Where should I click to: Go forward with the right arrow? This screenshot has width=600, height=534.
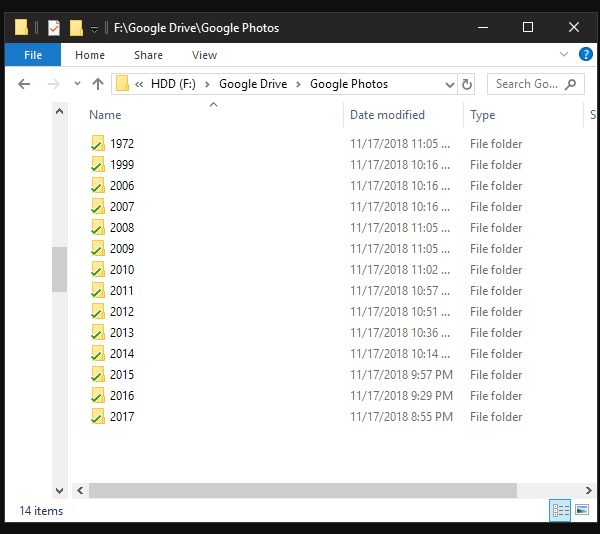click(x=54, y=84)
